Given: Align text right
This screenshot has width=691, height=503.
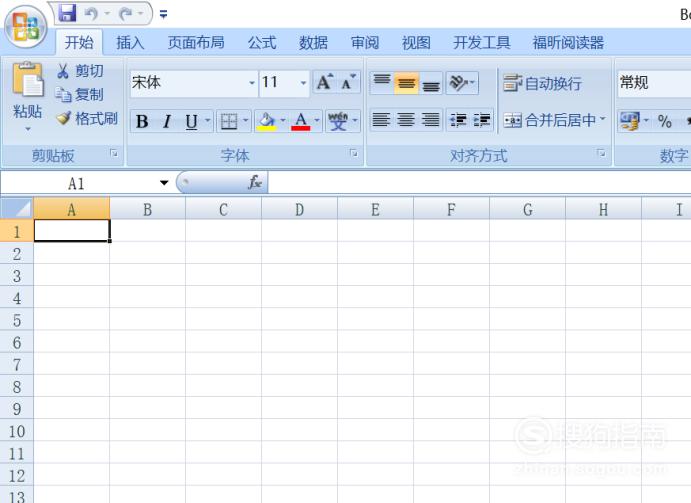Looking at the screenshot, I should click(431, 119).
